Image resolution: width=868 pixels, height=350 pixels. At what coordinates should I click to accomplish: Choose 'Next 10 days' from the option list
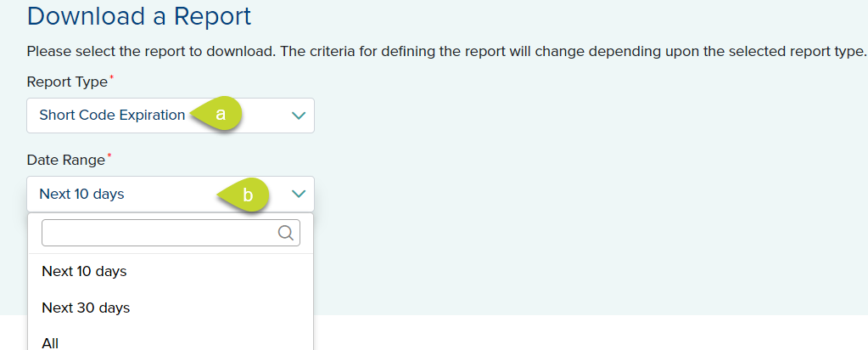click(84, 272)
